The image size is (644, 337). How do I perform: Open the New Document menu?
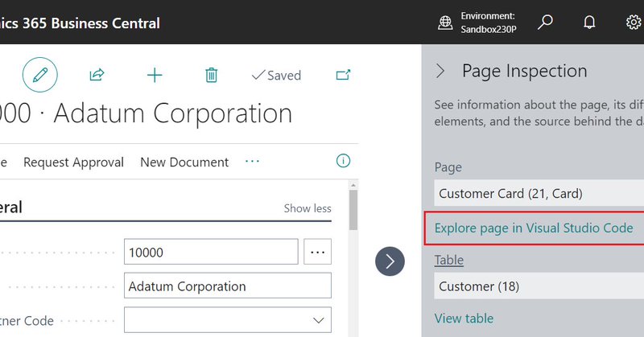point(184,162)
